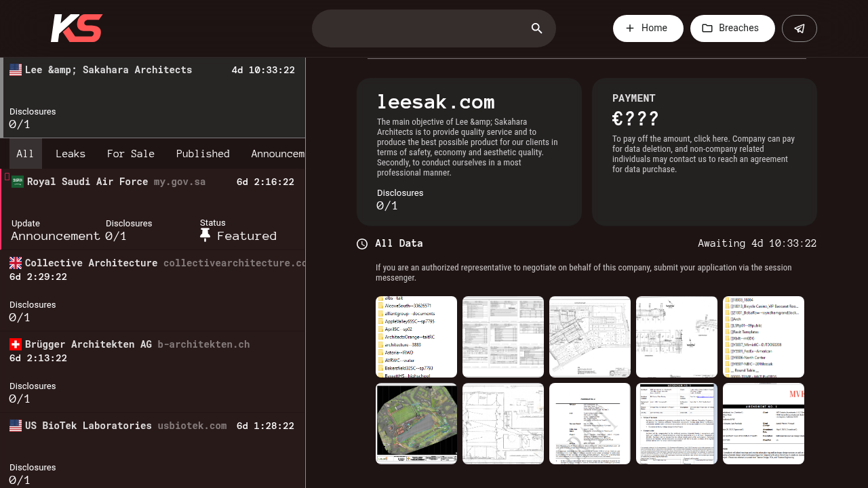Open the Home button
The width and height of the screenshot is (868, 488).
coord(648,28)
